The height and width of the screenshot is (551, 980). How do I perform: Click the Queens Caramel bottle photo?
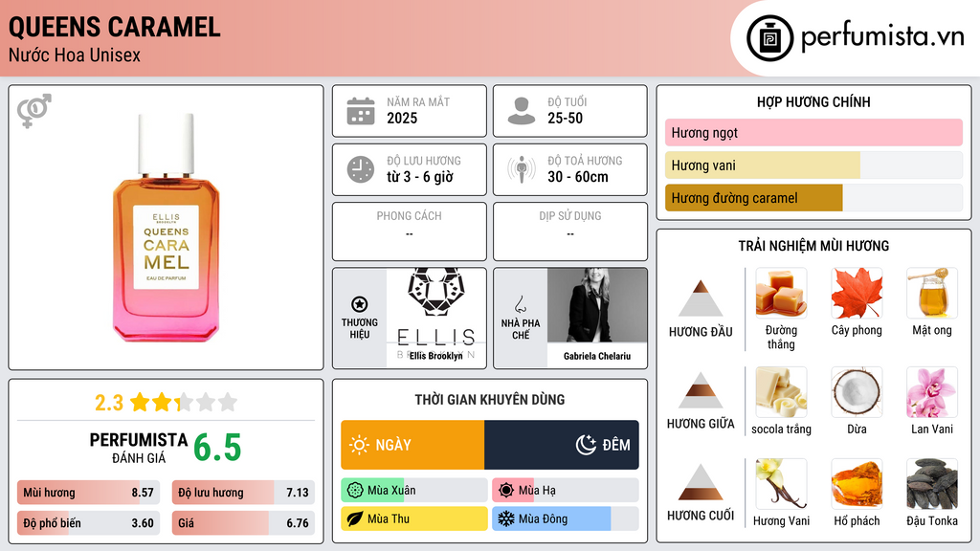pos(166,228)
